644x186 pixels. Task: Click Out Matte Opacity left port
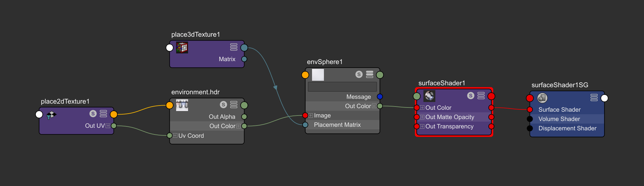click(417, 117)
